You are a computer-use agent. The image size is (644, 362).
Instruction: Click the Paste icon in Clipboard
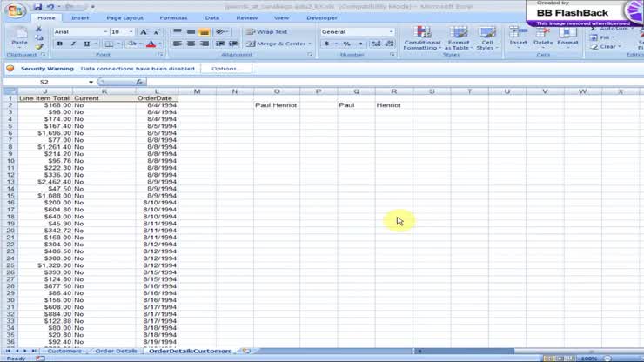[19, 36]
